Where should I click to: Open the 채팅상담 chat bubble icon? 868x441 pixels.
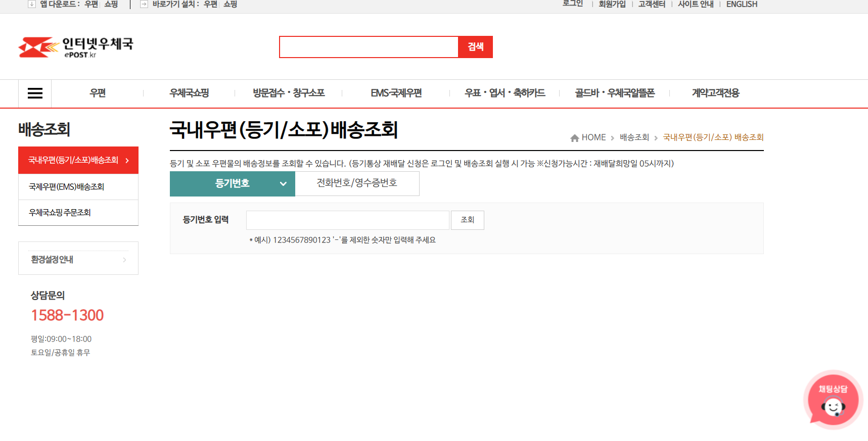tap(833, 400)
